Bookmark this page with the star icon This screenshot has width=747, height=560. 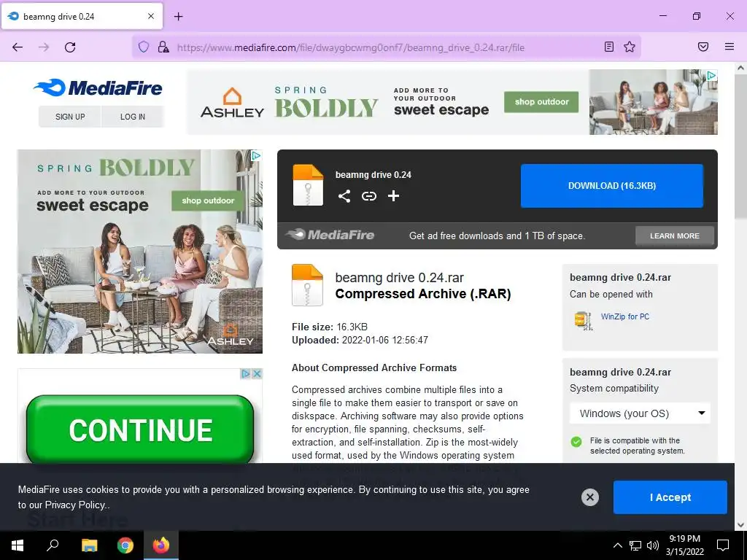[630, 47]
